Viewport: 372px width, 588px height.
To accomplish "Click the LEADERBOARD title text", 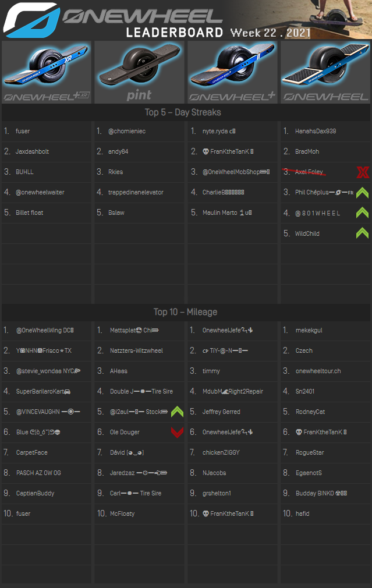I will pos(175,33).
